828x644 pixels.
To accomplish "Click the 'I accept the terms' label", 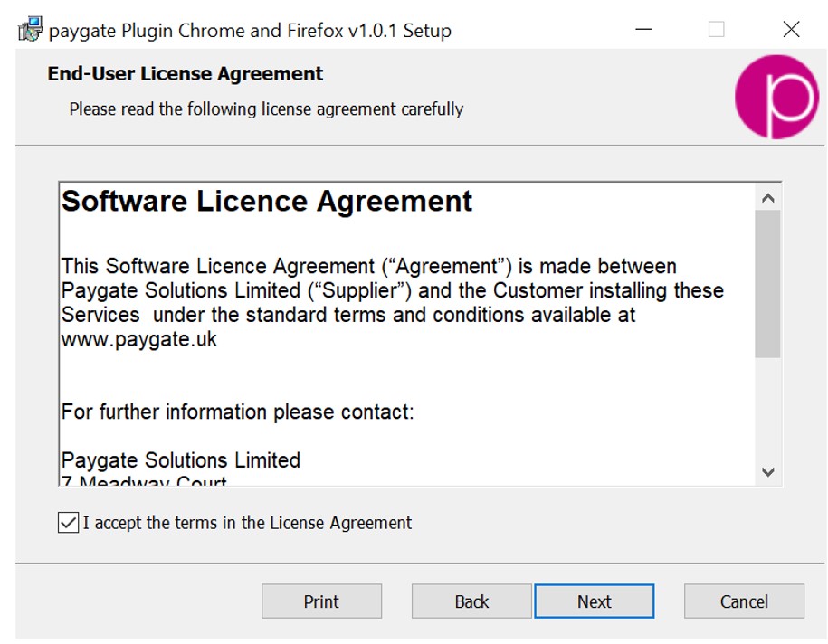I will point(247,523).
